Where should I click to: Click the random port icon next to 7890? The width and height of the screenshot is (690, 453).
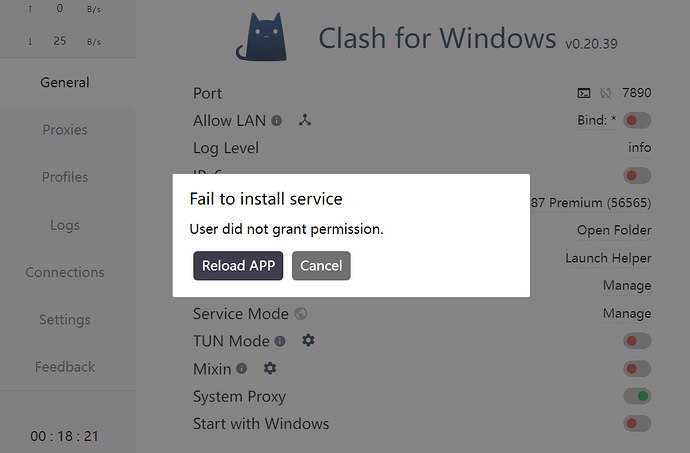[605, 93]
